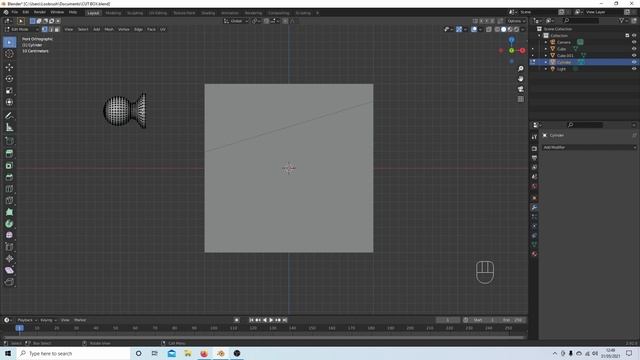This screenshot has height=360, width=640.
Task: Collapse the Collection in outliner
Action: (539, 36)
